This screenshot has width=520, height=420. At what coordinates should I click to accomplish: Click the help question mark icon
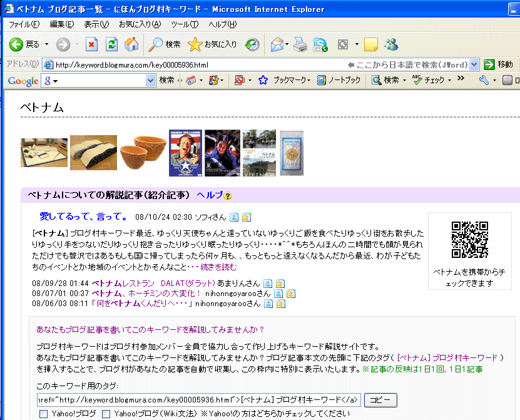[228, 196]
